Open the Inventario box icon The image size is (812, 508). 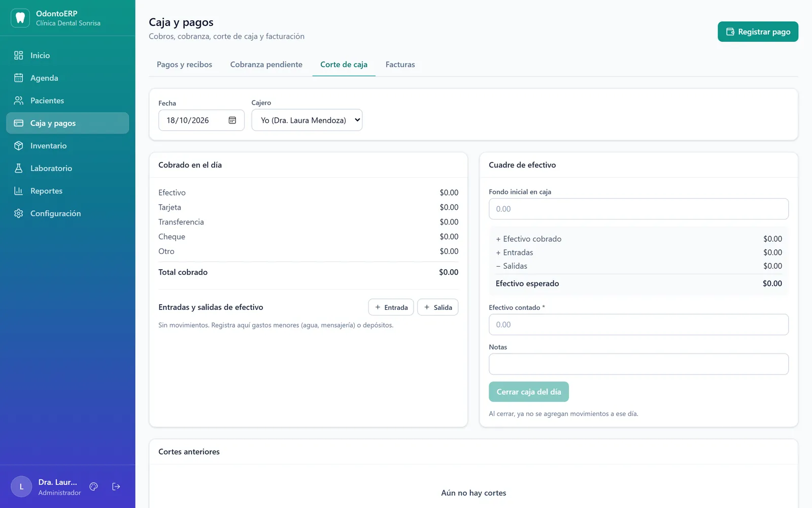(19, 146)
